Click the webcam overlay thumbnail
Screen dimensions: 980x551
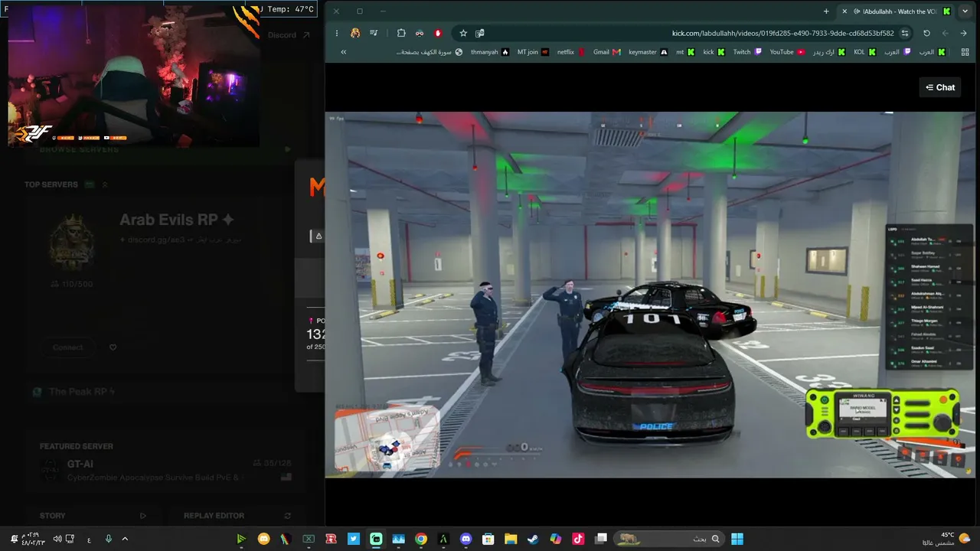(x=133, y=75)
